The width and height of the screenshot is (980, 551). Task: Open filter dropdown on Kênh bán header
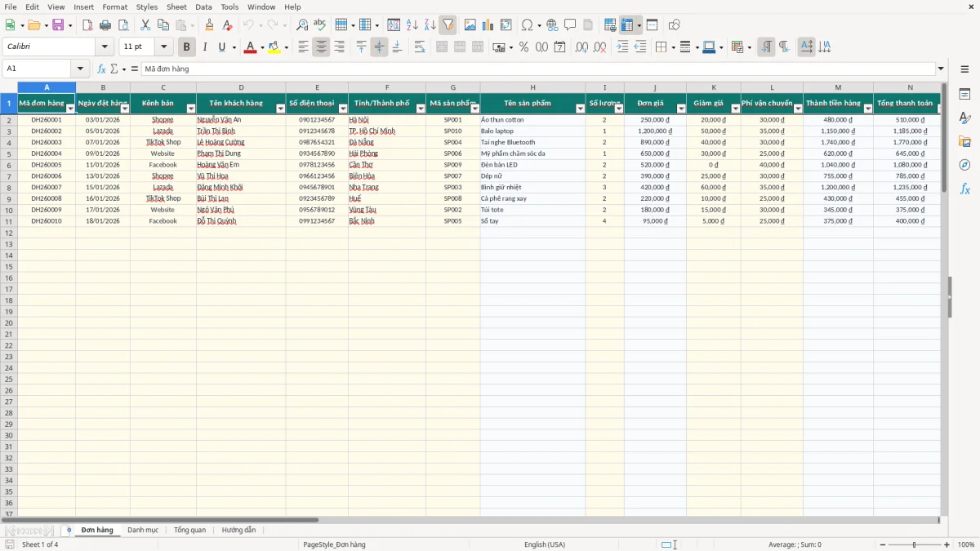point(191,109)
